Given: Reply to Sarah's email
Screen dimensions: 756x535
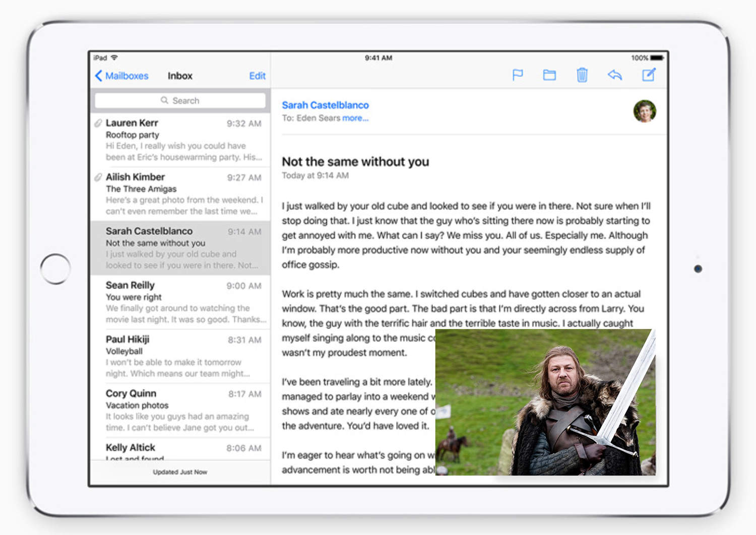Looking at the screenshot, I should point(615,75).
